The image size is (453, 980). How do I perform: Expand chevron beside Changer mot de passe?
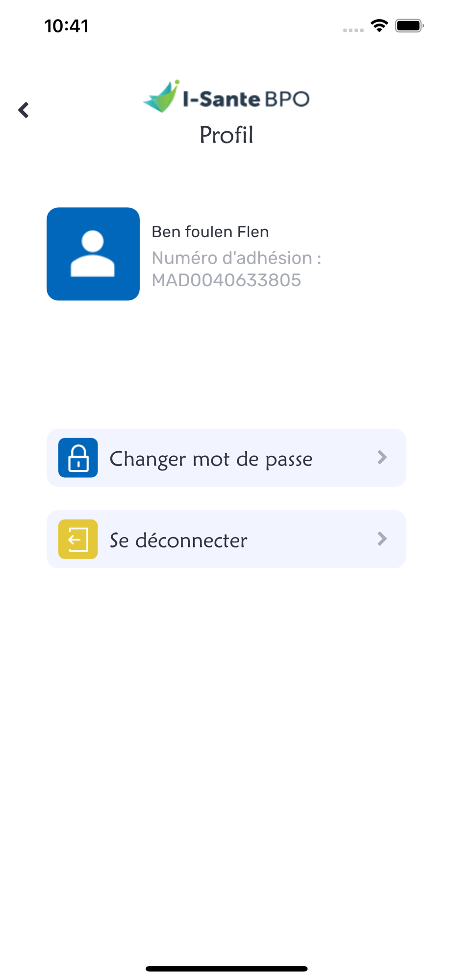click(382, 458)
